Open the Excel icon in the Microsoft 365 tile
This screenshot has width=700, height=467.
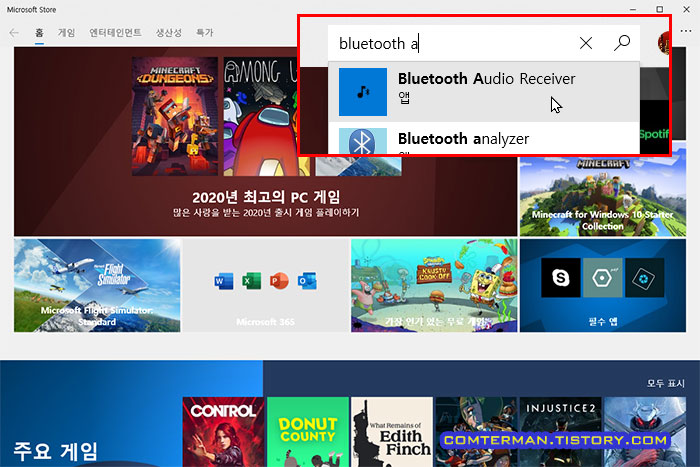[x=251, y=281]
